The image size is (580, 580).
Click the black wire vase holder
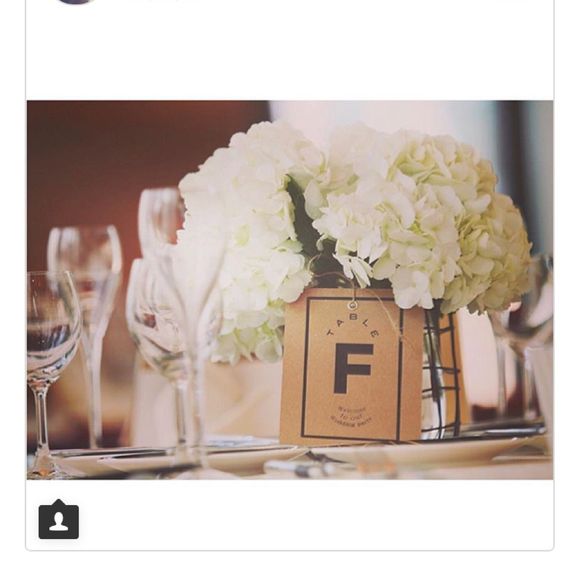442,374
